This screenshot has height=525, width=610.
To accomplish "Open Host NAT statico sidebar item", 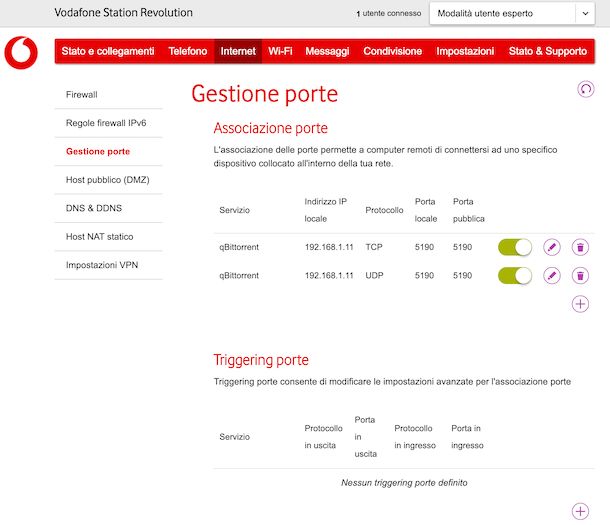I will pyautogui.click(x=109, y=236).
